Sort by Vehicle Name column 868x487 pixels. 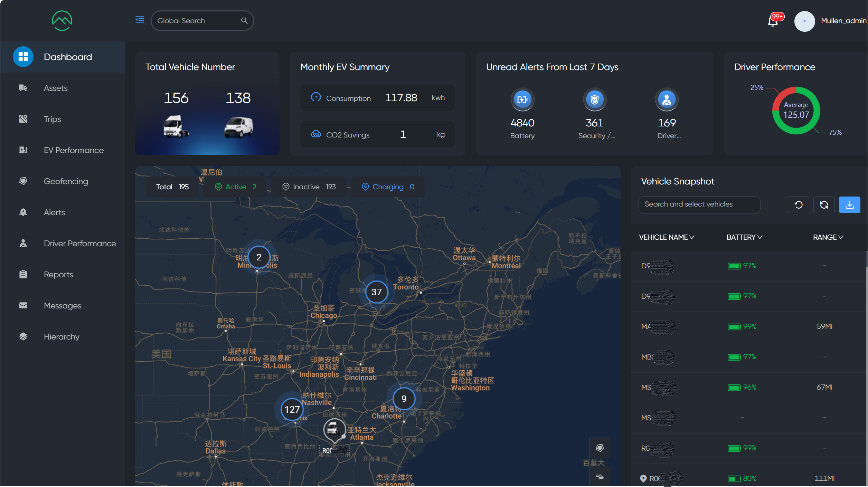666,237
